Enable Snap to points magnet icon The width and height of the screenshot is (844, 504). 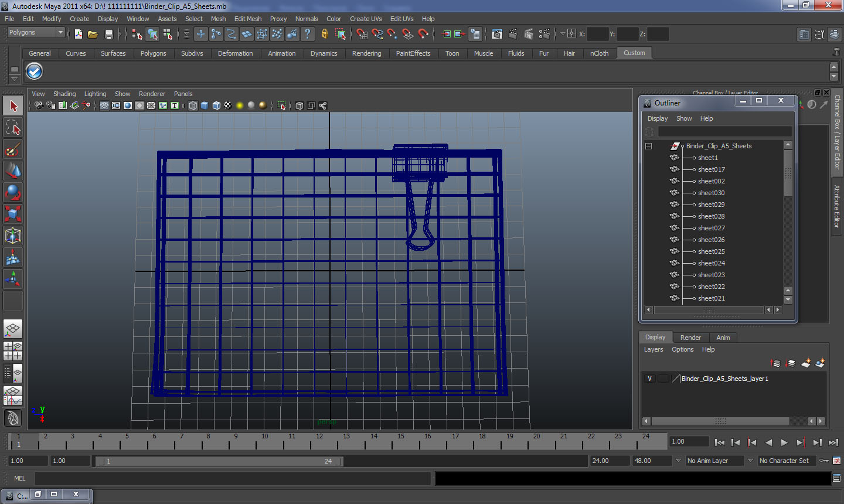pos(393,34)
